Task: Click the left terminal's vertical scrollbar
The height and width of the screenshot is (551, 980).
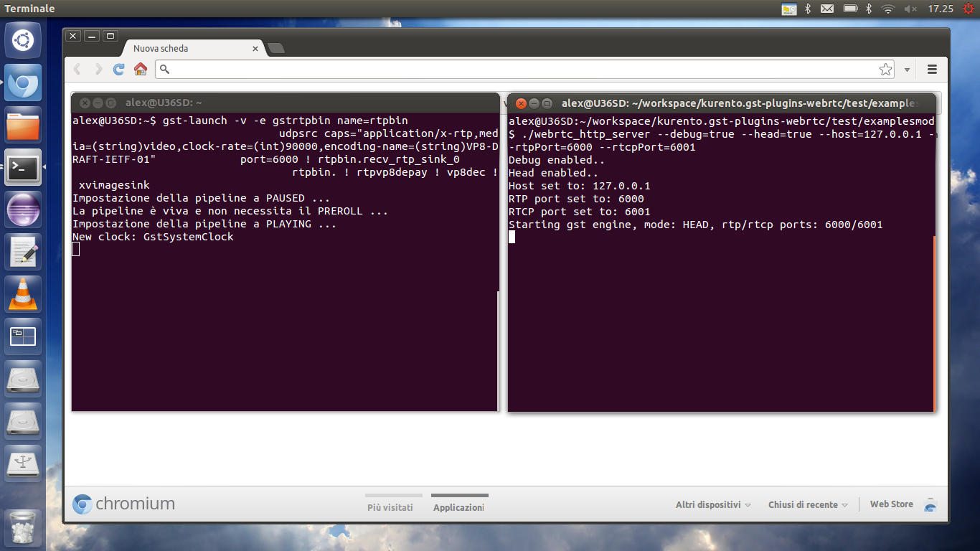Action: tap(498, 352)
